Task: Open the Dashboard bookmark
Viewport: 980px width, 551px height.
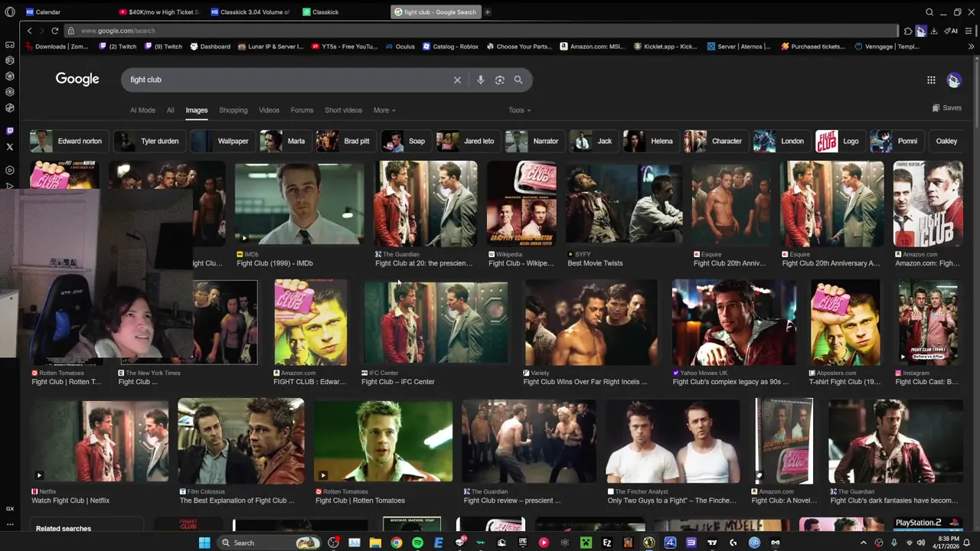Action: pos(208,47)
